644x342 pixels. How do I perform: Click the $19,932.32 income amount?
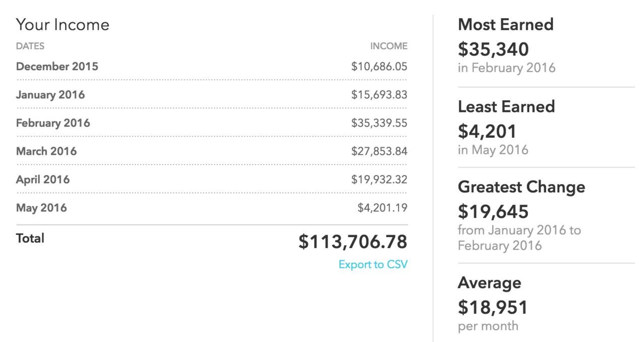pyautogui.click(x=379, y=180)
